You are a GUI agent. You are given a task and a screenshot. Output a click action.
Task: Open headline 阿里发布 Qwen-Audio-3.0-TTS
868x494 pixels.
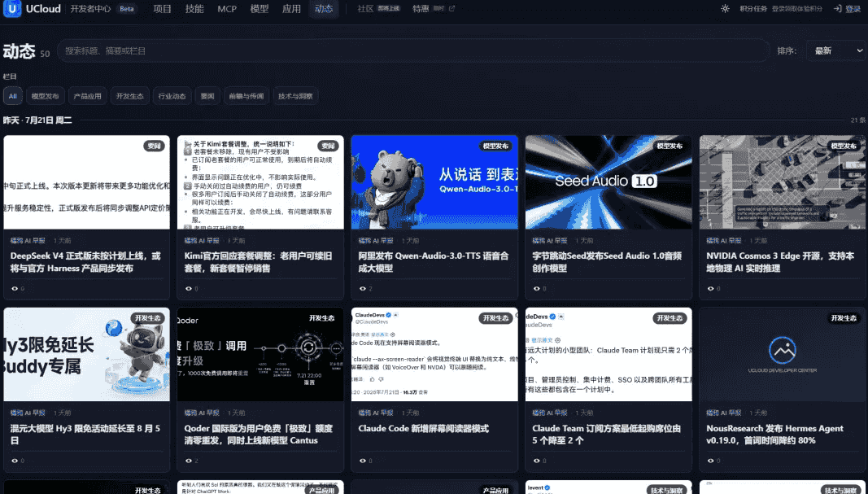(x=434, y=262)
